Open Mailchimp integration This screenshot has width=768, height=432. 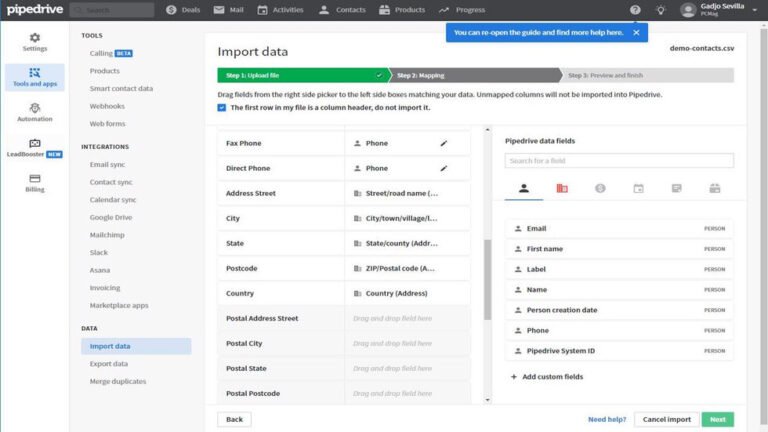(107, 235)
